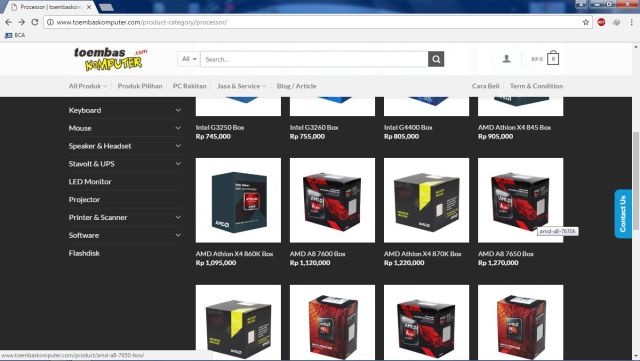Click the magnifier search button
The image size is (640, 361).
click(436, 59)
